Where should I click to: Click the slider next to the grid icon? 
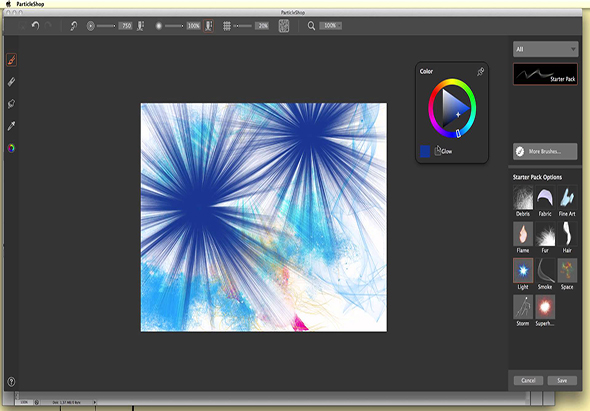242,26
